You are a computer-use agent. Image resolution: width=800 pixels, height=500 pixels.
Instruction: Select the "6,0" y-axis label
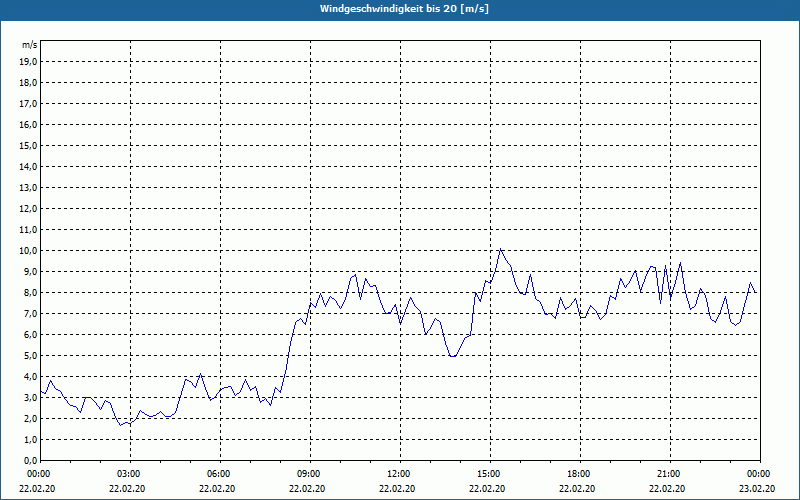[30, 335]
